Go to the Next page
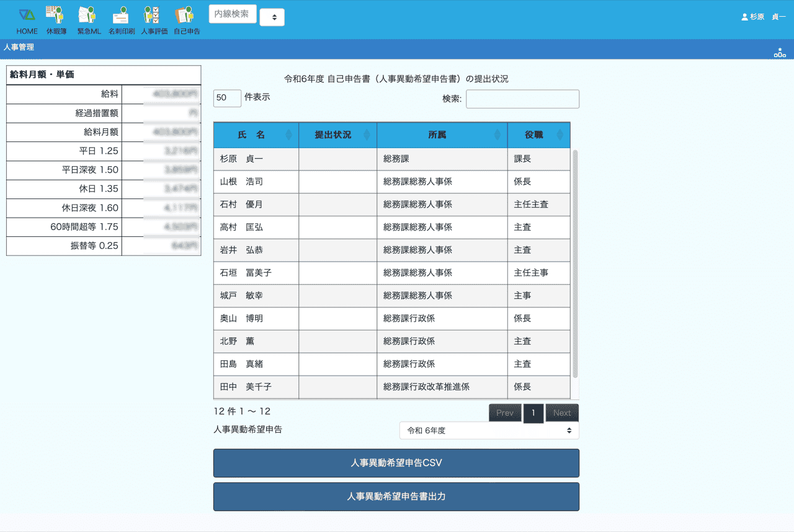The height and width of the screenshot is (532, 794). click(562, 413)
